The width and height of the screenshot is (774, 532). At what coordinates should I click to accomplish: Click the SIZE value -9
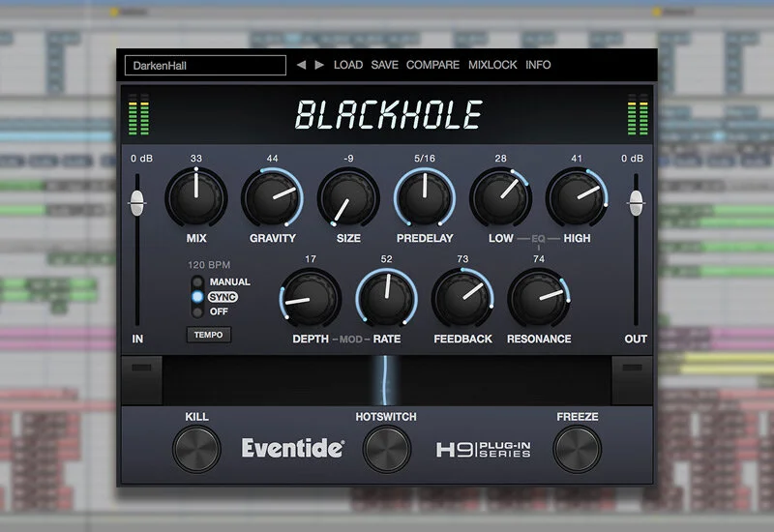(x=348, y=159)
